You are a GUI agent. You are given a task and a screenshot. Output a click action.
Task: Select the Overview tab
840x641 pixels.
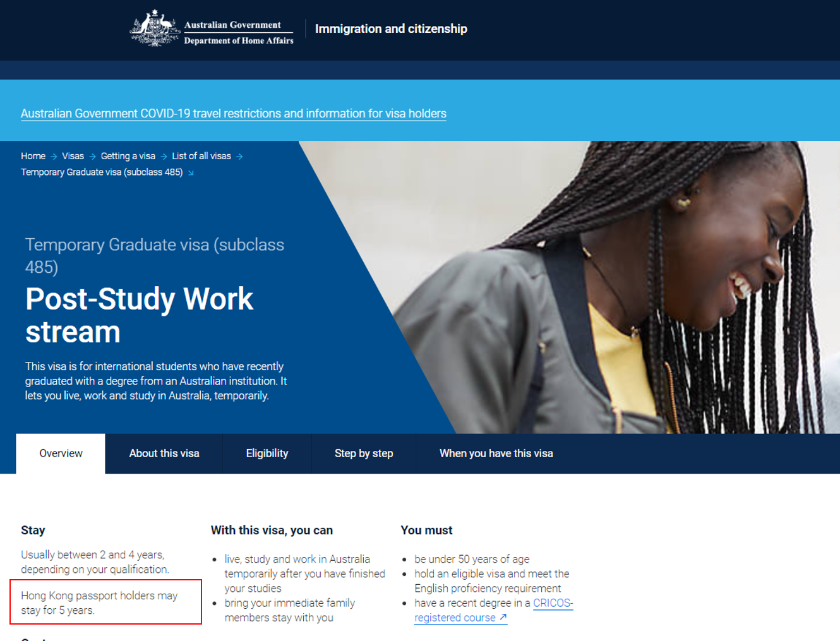[61, 453]
